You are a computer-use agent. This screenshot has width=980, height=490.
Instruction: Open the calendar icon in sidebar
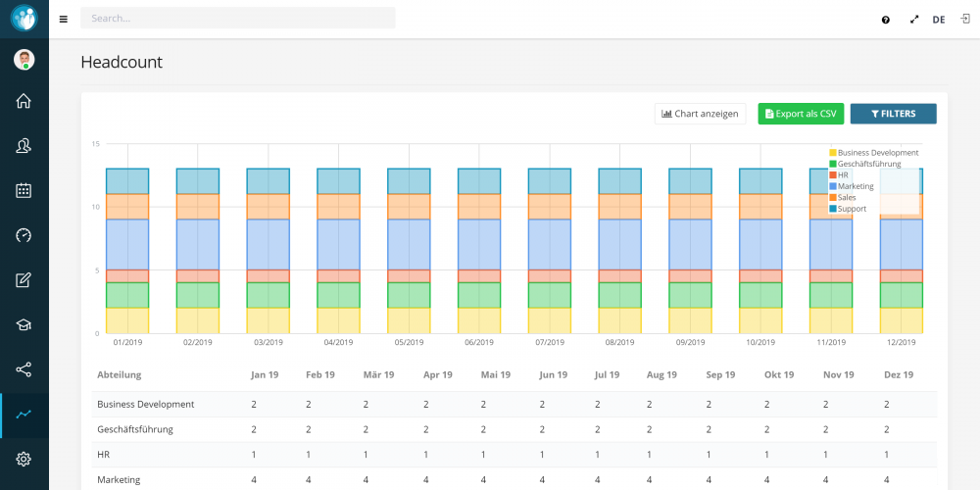pos(24,191)
